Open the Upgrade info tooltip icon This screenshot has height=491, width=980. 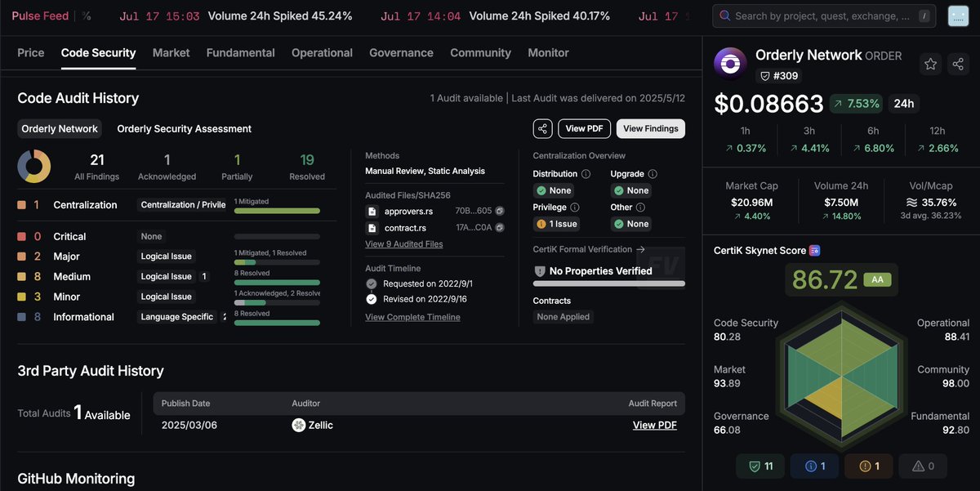(x=653, y=174)
